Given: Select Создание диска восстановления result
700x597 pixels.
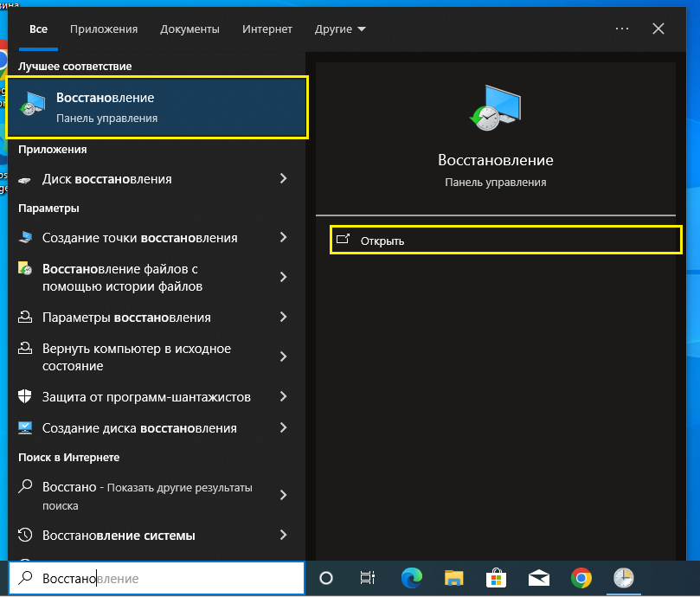Looking at the screenshot, I should pyautogui.click(x=157, y=427).
